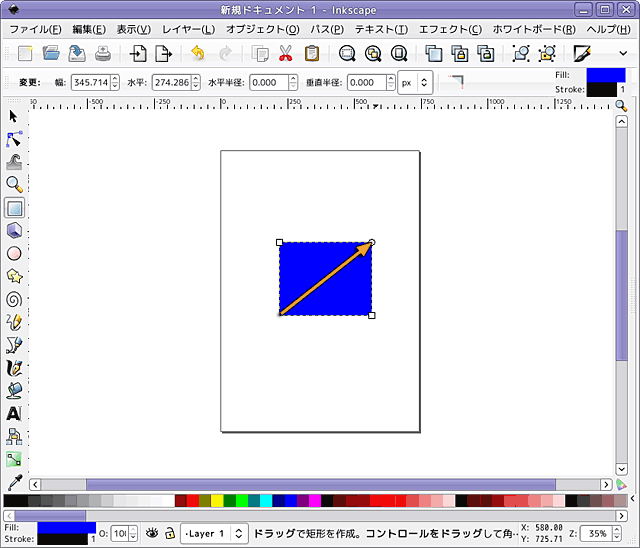
Task: Toggle layer visibility eye icon
Action: [152, 533]
